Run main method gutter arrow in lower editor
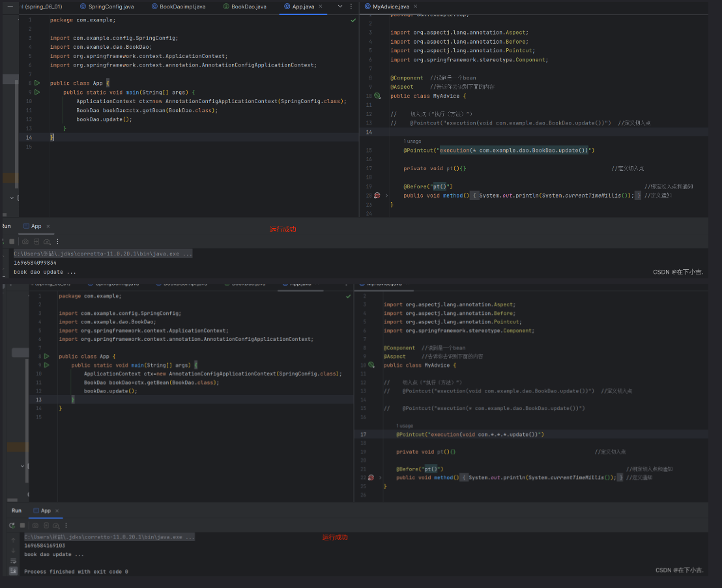This screenshot has height=588, width=722. 46,365
